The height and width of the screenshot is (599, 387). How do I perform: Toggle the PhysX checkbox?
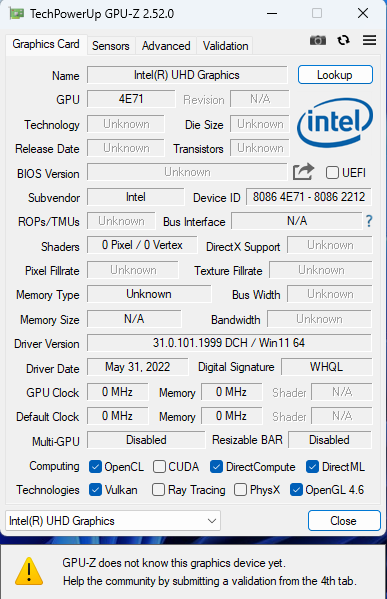click(240, 490)
